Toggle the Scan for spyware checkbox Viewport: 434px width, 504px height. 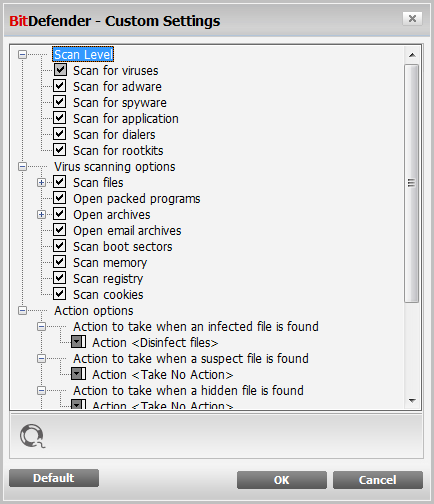coord(60,102)
